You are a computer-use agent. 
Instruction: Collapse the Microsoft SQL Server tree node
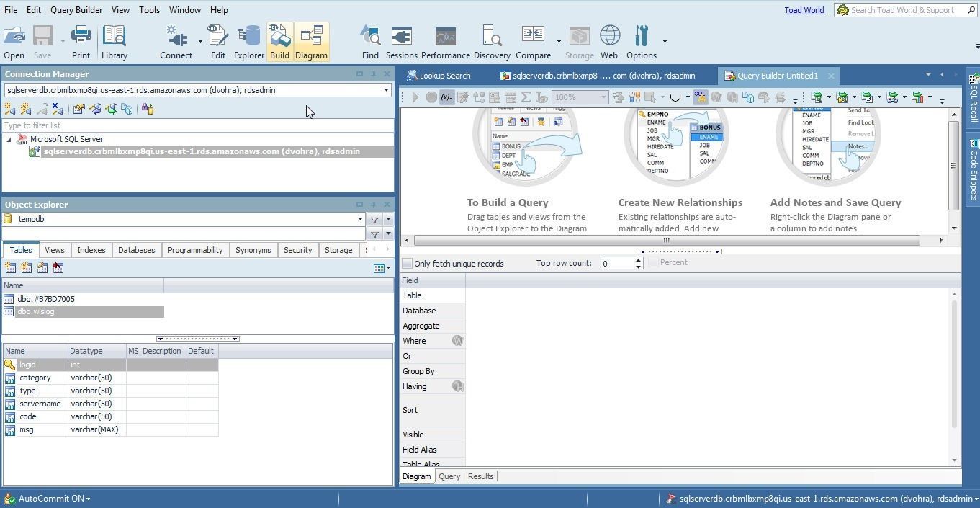click(x=9, y=140)
